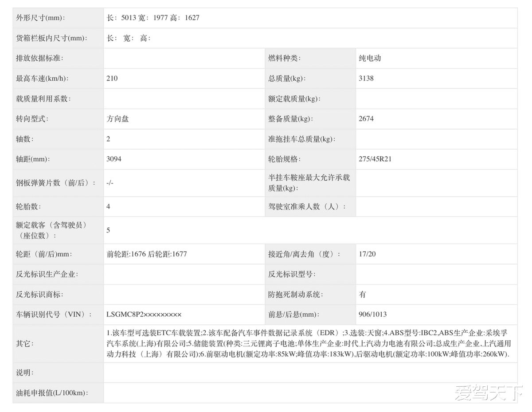The height and width of the screenshot is (412, 532).
Task: Click the 轴距(mm) label
Action: click(x=33, y=159)
